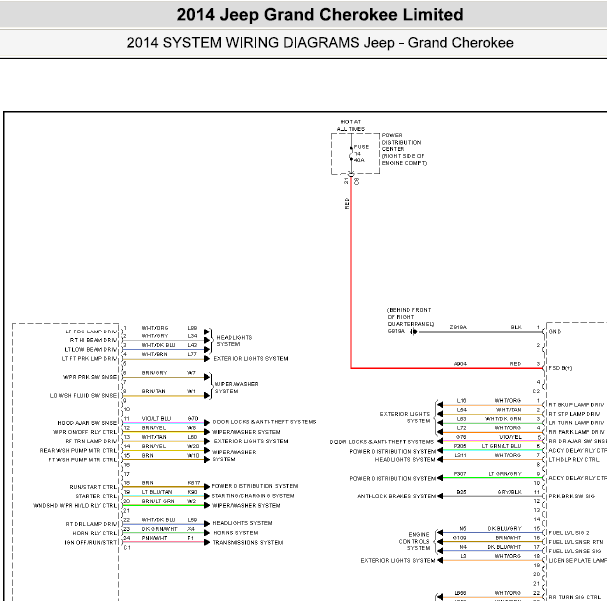607x601 pixels.
Task: Click the "WHT/GRY" wire color on pin 2
Action: (x=155, y=336)
